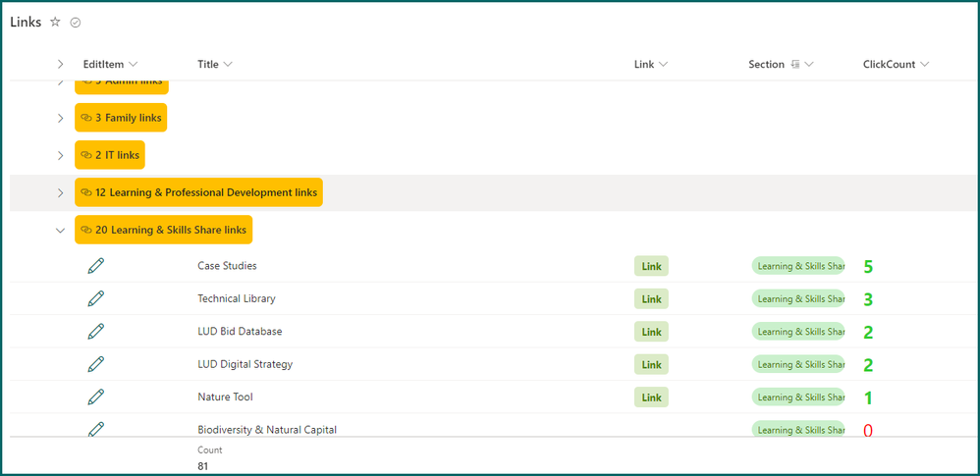
Task: Open the LUD Bid Database Link button
Action: (651, 332)
